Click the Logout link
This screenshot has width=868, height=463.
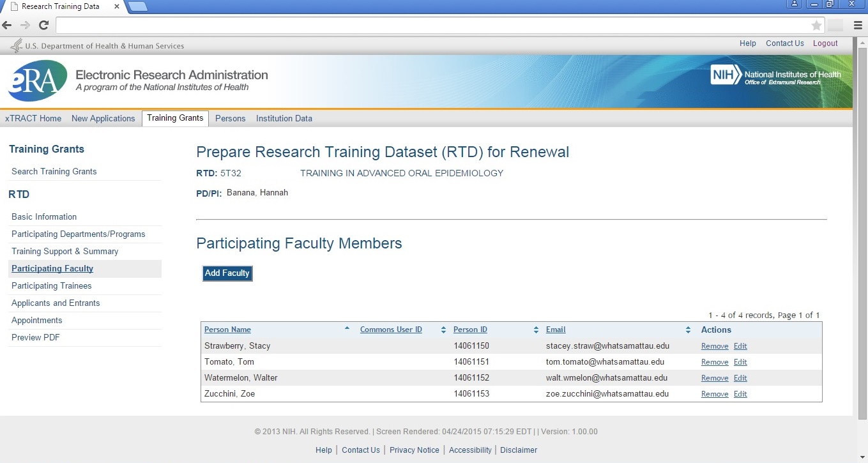pos(825,43)
